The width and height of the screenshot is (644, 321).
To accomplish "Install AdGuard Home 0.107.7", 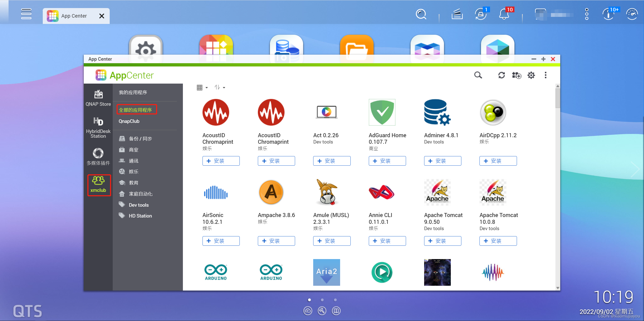I will tap(387, 161).
